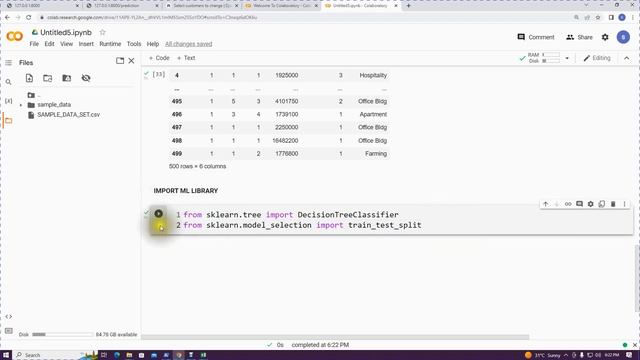The image size is (640, 360).
Task: Switch to the Welcome To Colaboratory browser tab
Action: [281, 6]
